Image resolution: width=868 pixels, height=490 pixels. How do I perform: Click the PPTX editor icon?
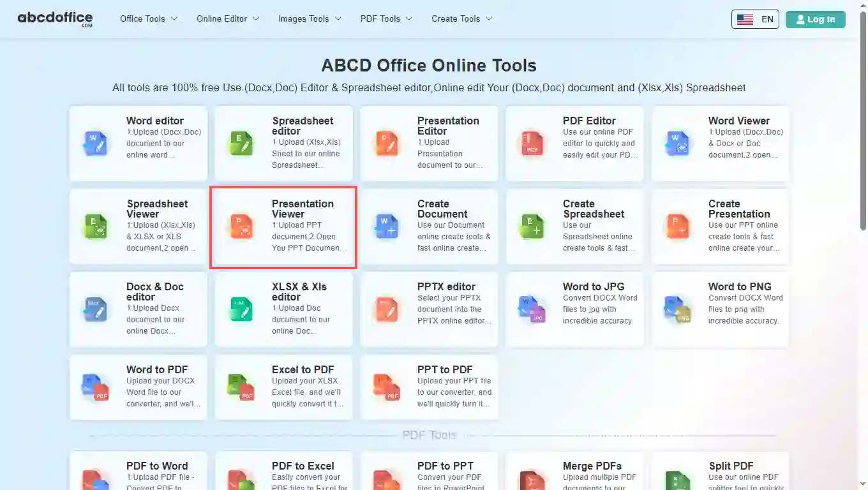[x=387, y=309]
